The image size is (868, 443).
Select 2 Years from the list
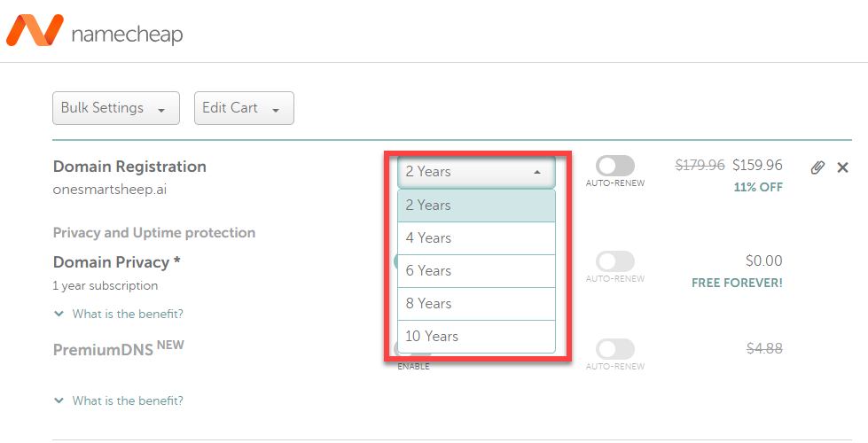click(x=476, y=206)
